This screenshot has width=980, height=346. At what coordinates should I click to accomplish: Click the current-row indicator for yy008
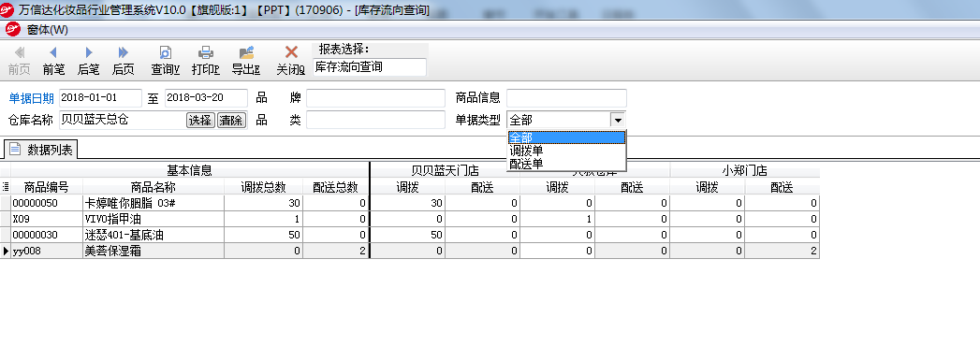[6, 251]
